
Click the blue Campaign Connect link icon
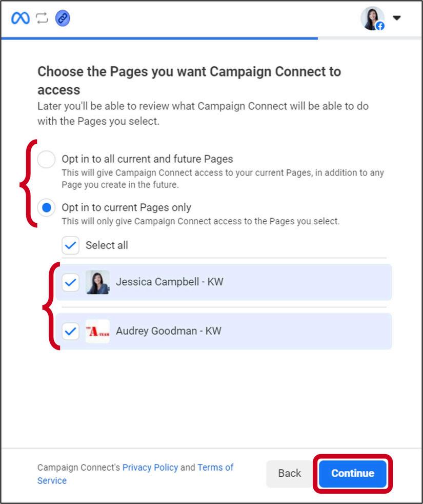click(x=63, y=18)
